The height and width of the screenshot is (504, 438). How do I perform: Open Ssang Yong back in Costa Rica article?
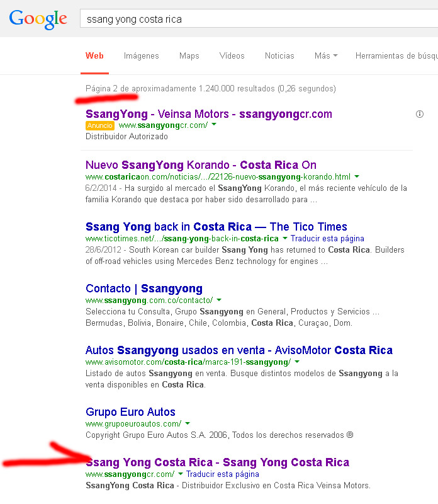[x=216, y=227]
